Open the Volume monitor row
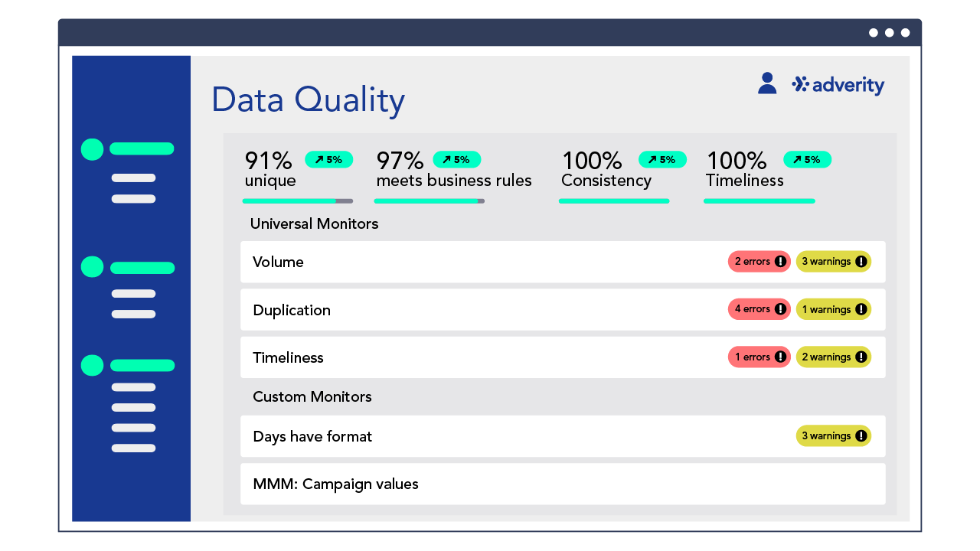 click(563, 262)
